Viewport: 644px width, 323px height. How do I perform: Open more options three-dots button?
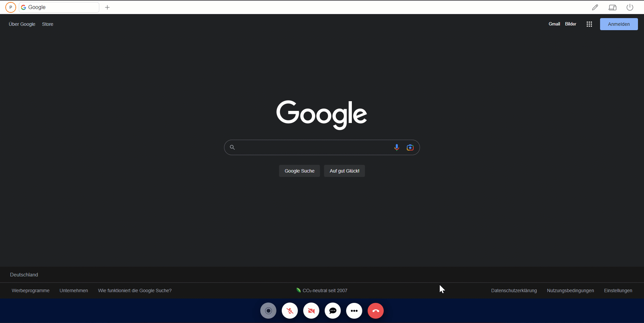tap(354, 311)
